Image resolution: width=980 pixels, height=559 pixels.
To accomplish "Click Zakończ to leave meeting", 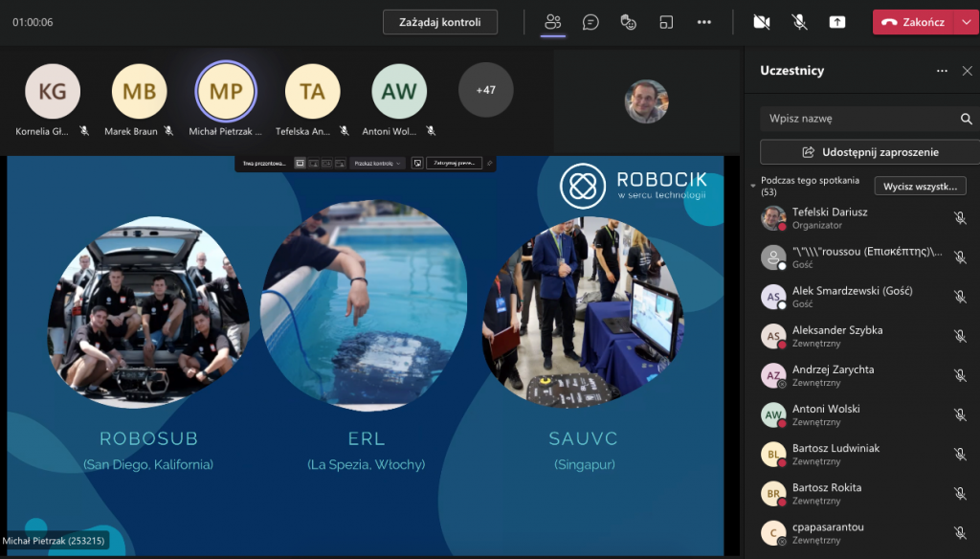I will click(x=913, y=22).
